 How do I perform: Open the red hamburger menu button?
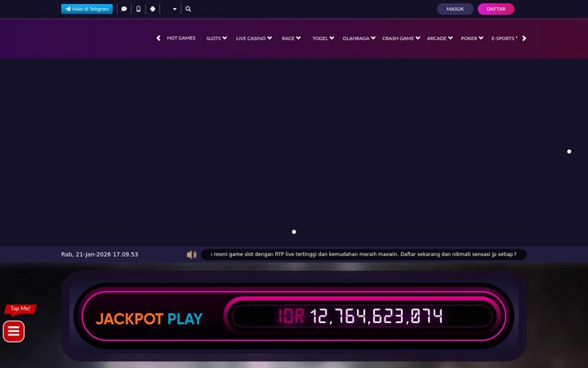[x=14, y=331]
